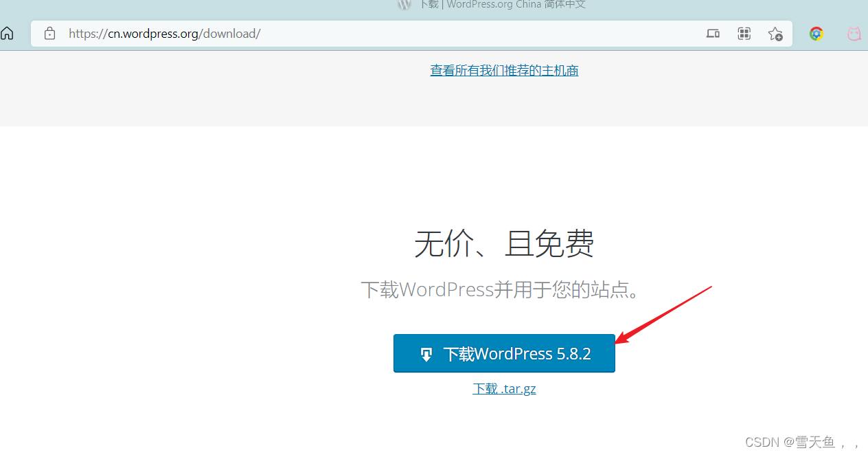868x455 pixels.
Task: Open the pink cat extension icon
Action: 854,34
